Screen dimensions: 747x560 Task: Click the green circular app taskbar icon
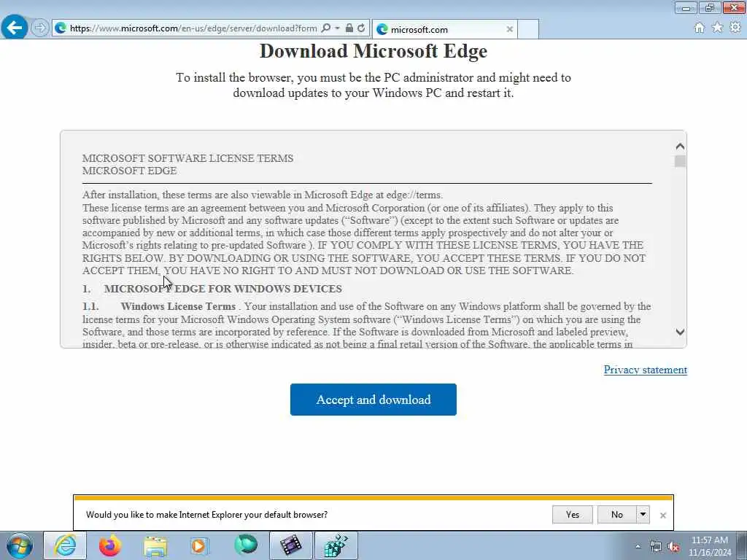click(x=246, y=545)
